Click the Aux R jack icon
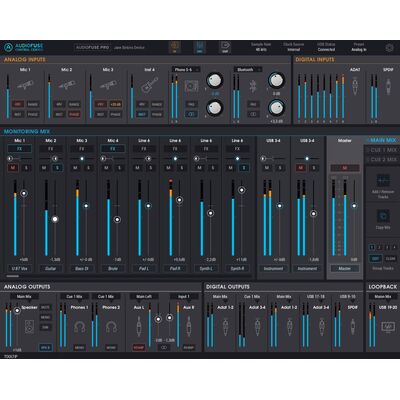 click(189, 326)
